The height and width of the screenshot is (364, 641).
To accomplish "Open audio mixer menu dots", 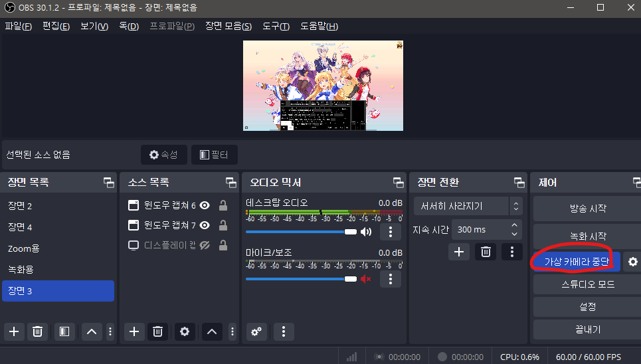I will pos(284,331).
